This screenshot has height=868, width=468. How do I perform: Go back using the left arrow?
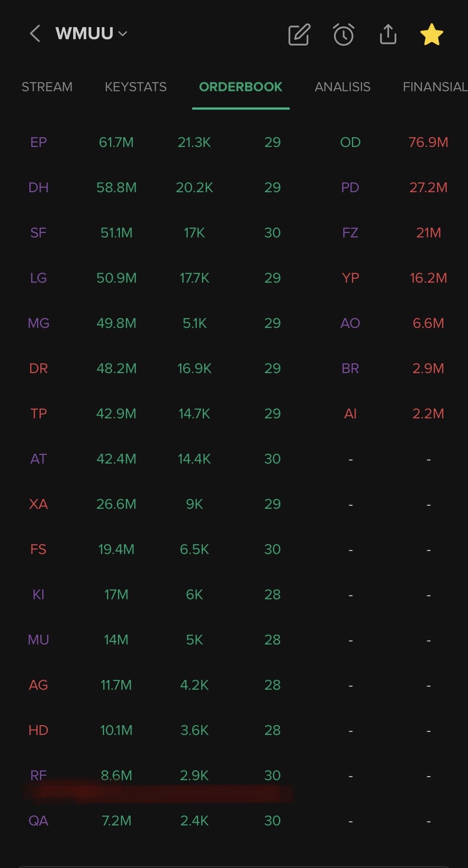(35, 34)
